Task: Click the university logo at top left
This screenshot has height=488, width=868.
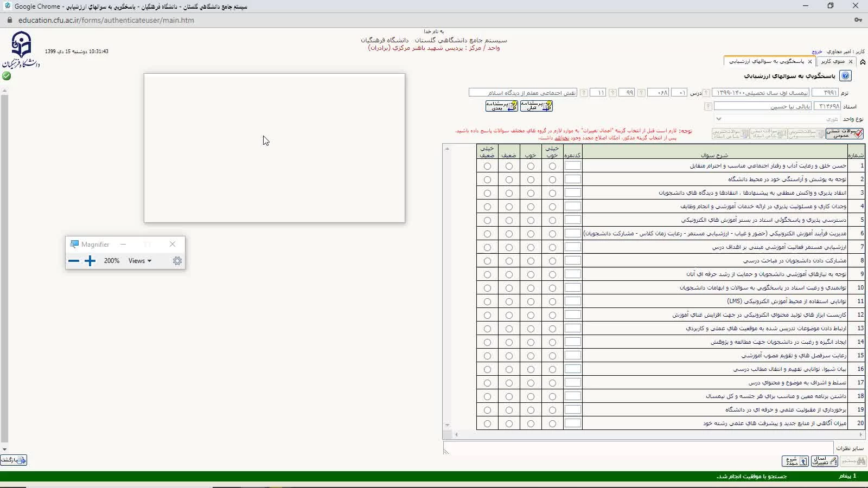Action: pyautogui.click(x=21, y=49)
